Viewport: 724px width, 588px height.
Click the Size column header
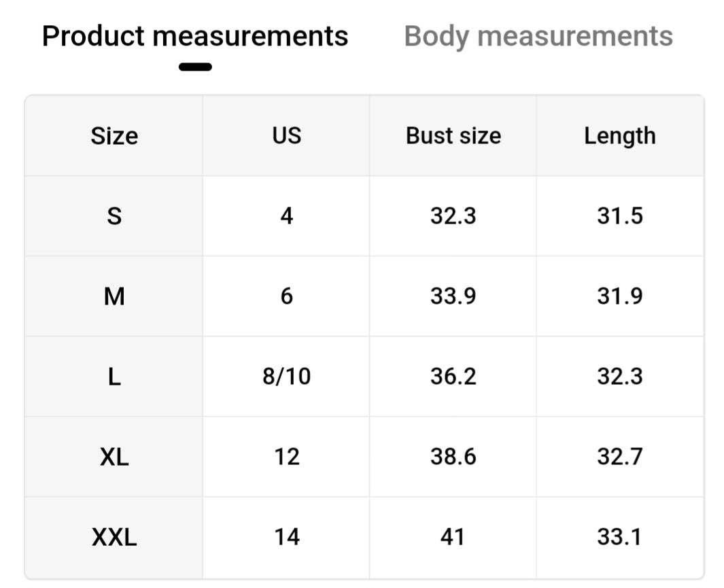[x=114, y=136]
